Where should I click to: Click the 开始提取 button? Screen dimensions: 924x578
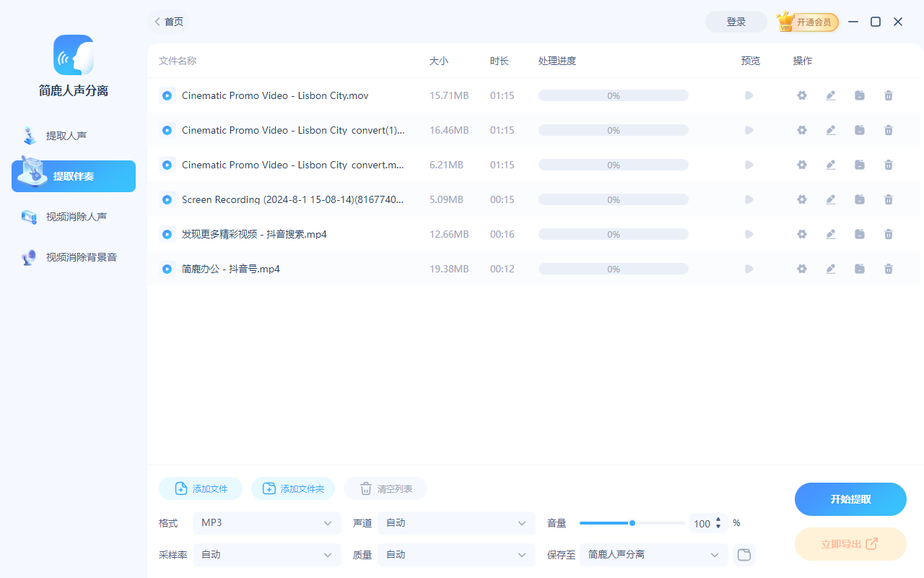(850, 499)
